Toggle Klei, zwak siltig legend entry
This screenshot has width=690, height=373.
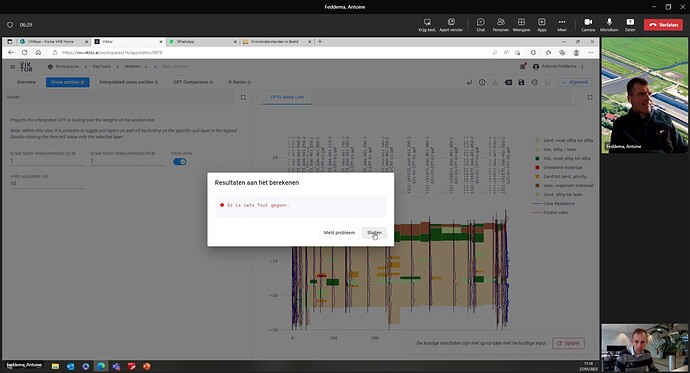coord(563,158)
